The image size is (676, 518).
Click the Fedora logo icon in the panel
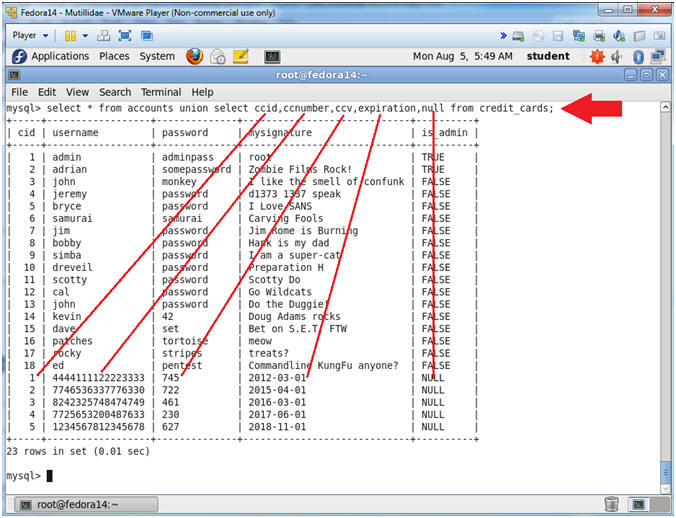[19, 56]
